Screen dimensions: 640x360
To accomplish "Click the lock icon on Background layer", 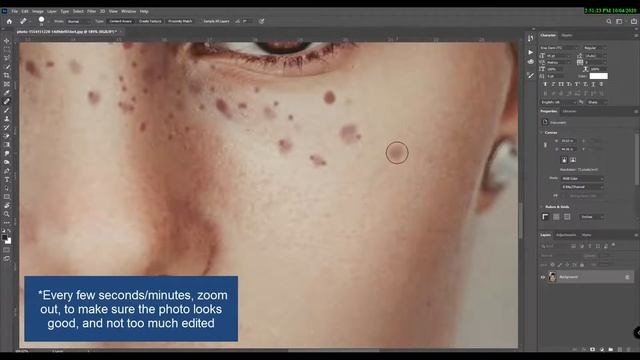I will [627, 277].
